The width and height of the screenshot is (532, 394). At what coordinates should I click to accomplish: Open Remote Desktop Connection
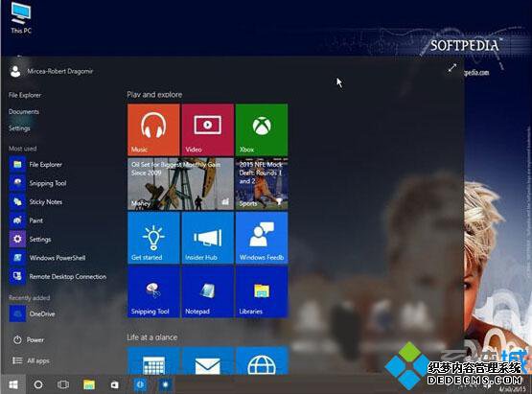pyautogui.click(x=58, y=277)
